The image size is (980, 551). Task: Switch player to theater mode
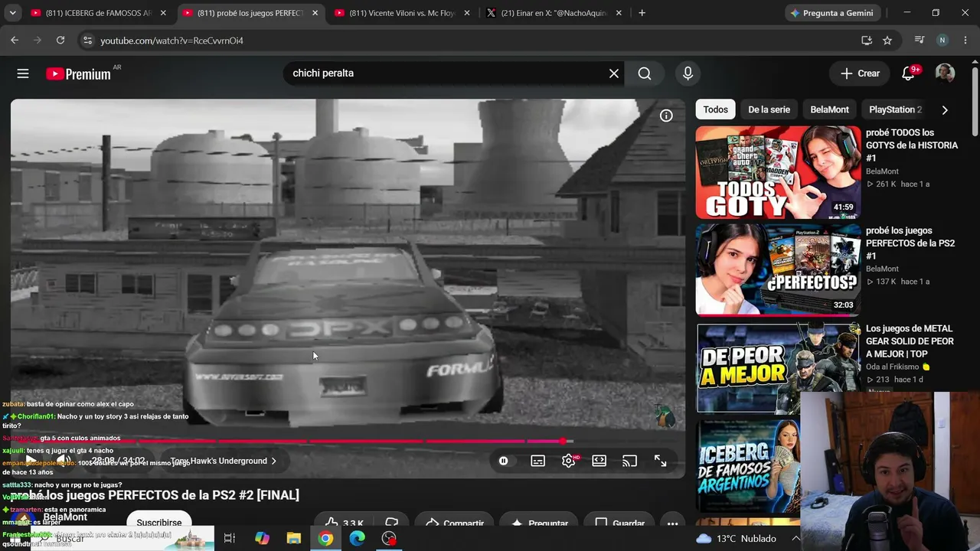click(x=599, y=461)
